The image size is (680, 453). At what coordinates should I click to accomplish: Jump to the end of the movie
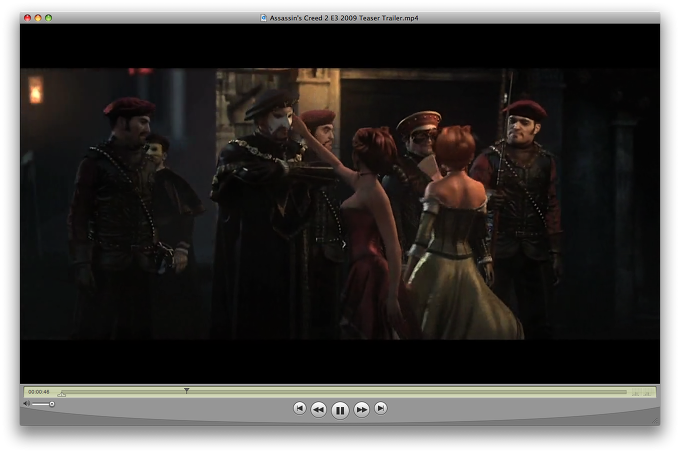point(381,408)
